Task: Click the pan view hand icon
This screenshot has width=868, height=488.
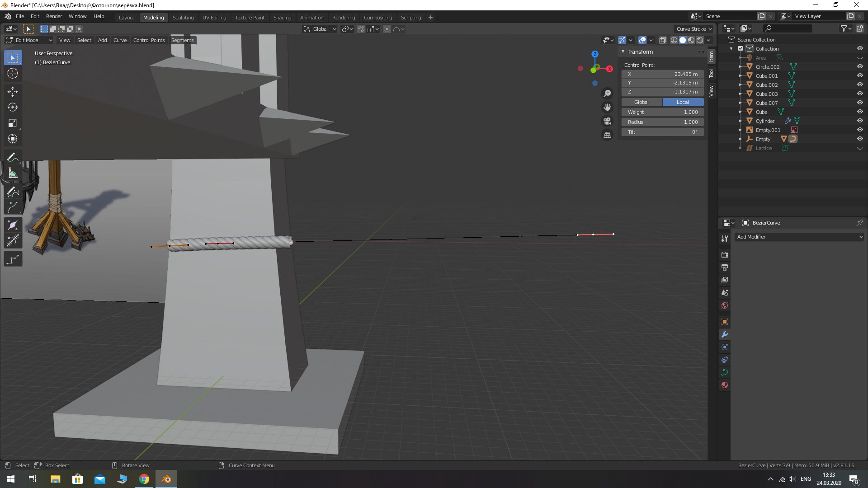Action: click(x=607, y=107)
